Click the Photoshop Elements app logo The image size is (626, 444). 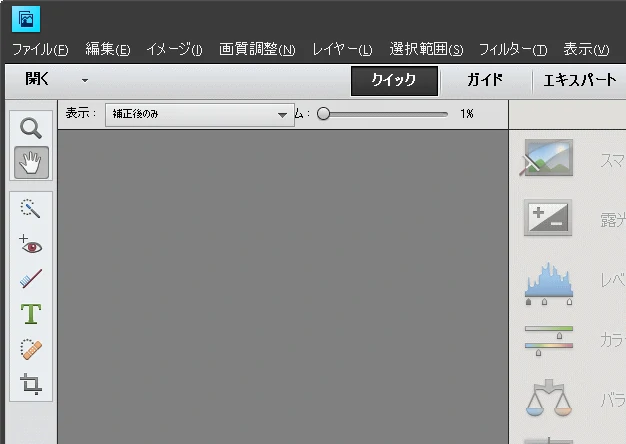[x=26, y=19]
